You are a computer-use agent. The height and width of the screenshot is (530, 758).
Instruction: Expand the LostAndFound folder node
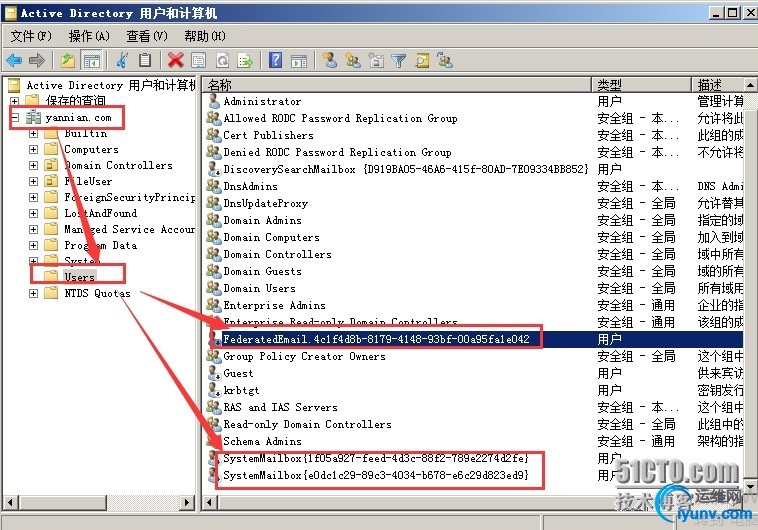pyautogui.click(x=33, y=213)
